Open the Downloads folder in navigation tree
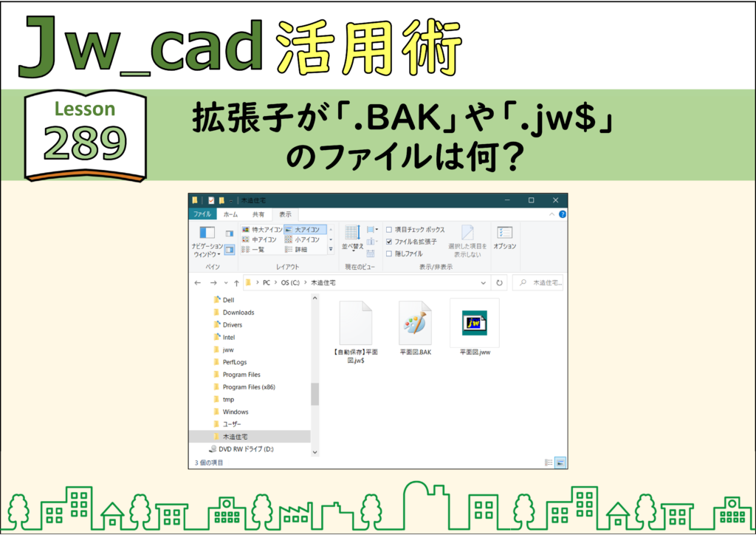756x535 pixels. (x=238, y=313)
